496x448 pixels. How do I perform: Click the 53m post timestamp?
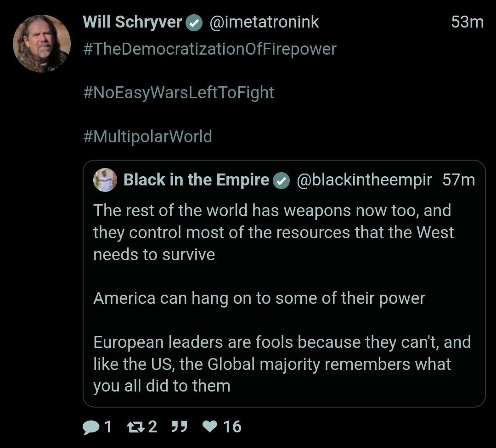tap(467, 22)
